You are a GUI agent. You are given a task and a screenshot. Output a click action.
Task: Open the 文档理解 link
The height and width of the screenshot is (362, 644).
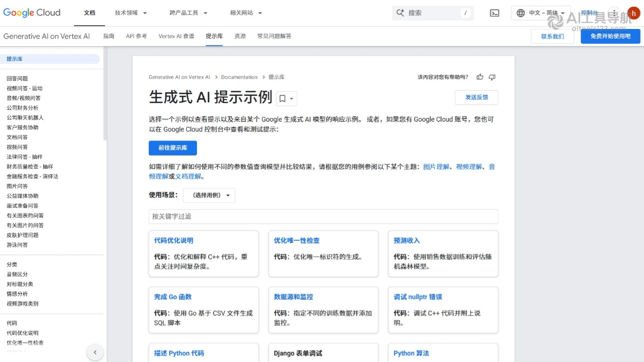pyautogui.click(x=188, y=176)
